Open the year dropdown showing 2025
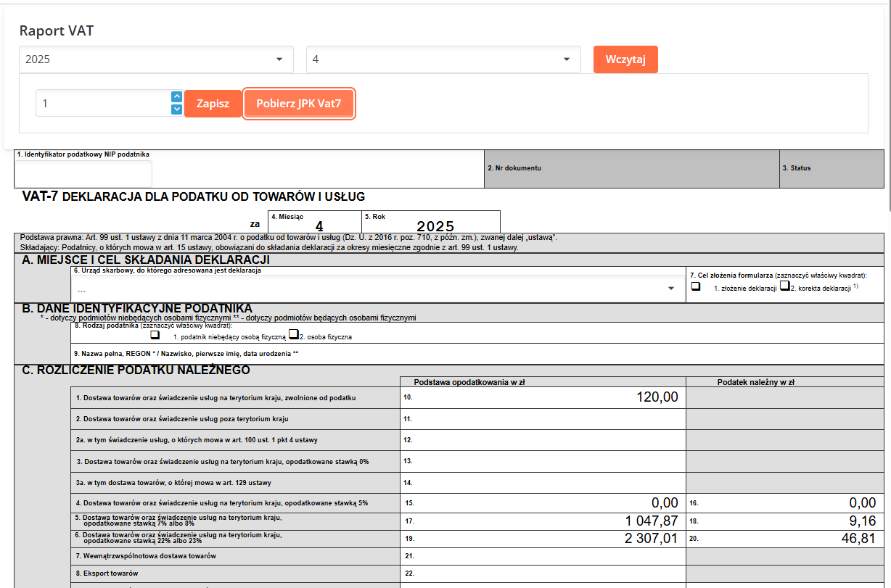The height and width of the screenshot is (588, 891). pos(156,59)
